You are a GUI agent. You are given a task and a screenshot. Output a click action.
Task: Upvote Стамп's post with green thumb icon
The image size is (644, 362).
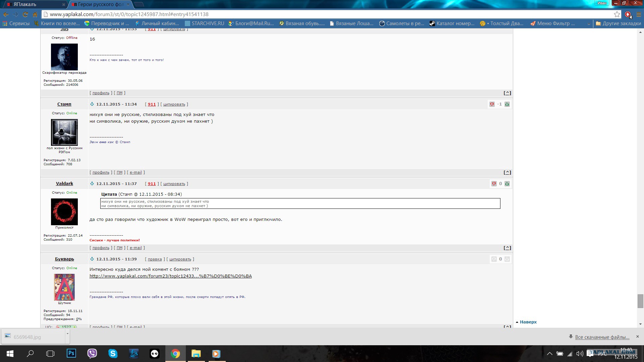507,104
